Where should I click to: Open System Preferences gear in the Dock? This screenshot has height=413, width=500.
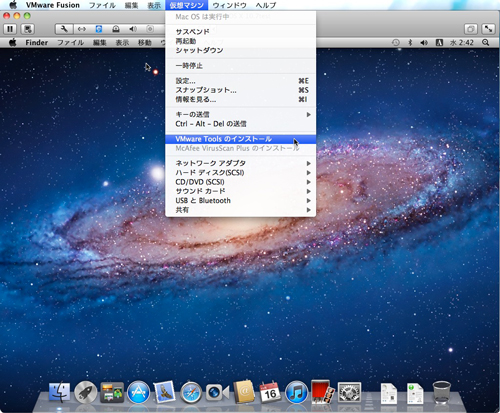349,392
